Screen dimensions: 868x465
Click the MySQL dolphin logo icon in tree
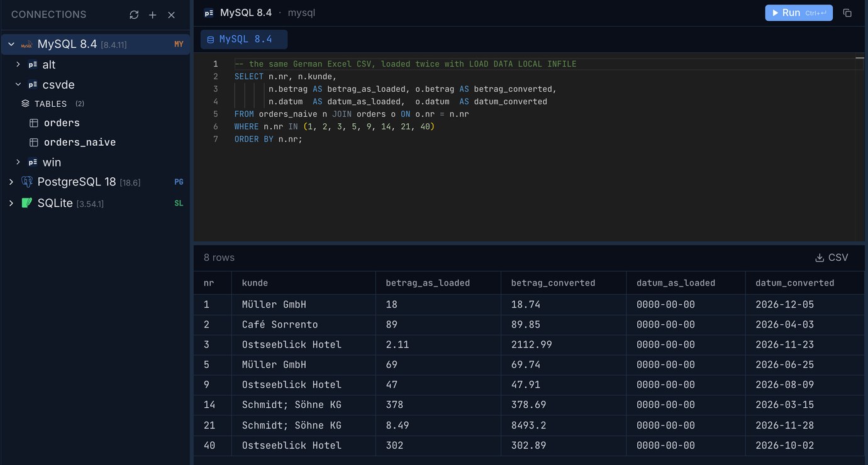[x=26, y=45]
